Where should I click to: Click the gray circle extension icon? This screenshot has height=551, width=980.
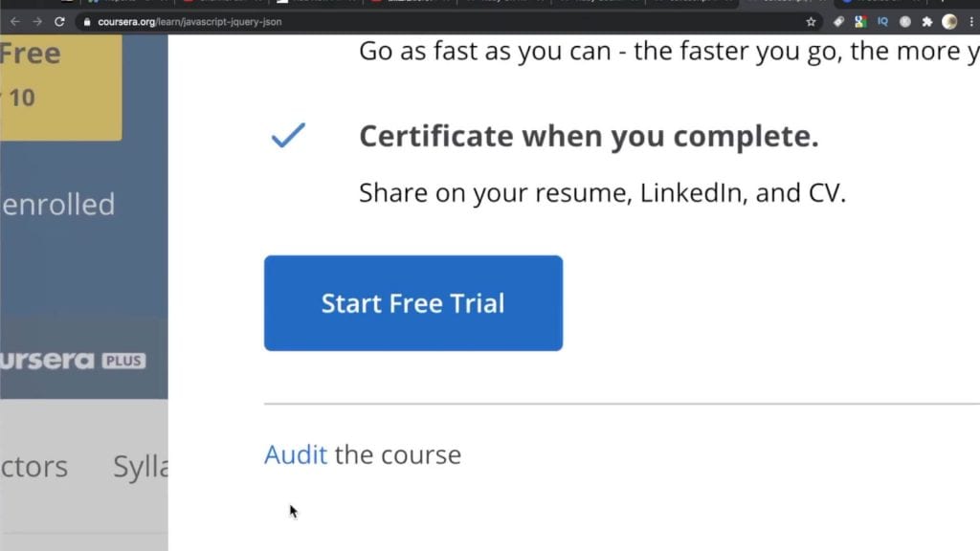[x=905, y=22]
